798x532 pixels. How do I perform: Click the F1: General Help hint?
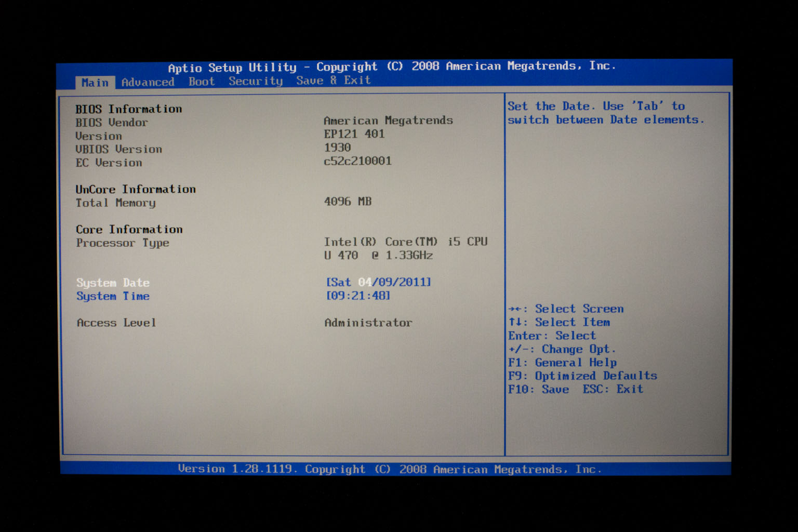coord(562,363)
